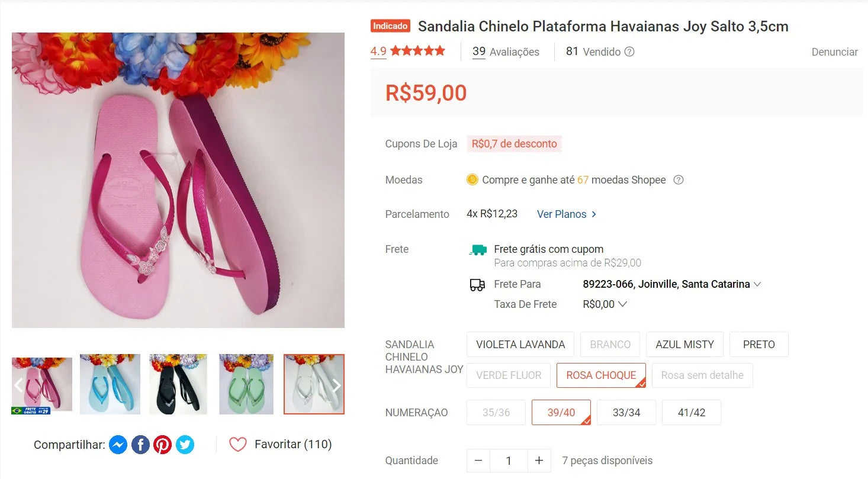Viewport: 868px width, 479px height.
Task: Select VIOLETA LAVANDA color option
Action: point(520,345)
